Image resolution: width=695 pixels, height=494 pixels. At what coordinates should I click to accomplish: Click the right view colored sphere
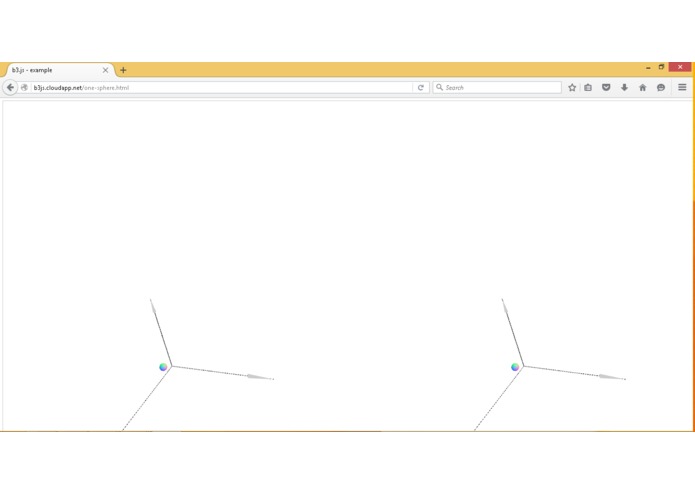tap(515, 367)
